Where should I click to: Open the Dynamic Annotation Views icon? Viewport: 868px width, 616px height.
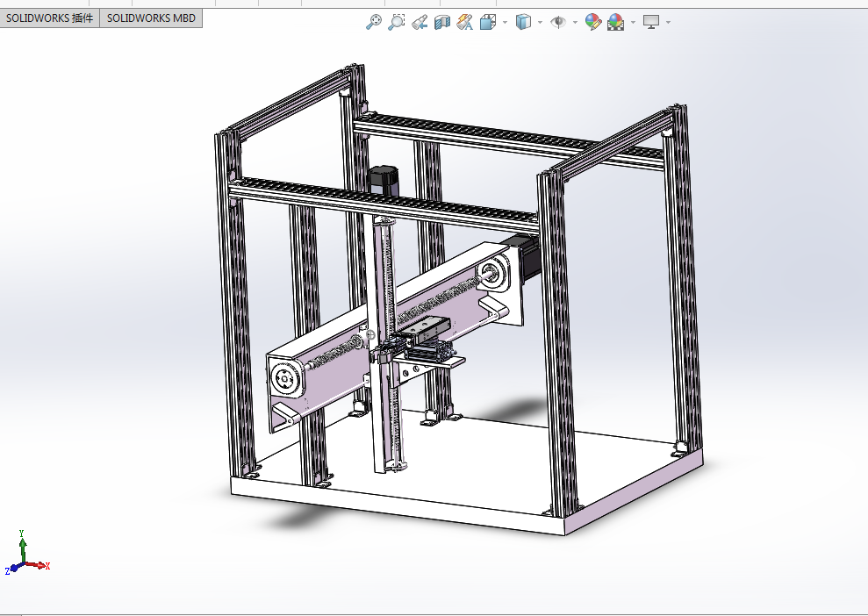[464, 22]
